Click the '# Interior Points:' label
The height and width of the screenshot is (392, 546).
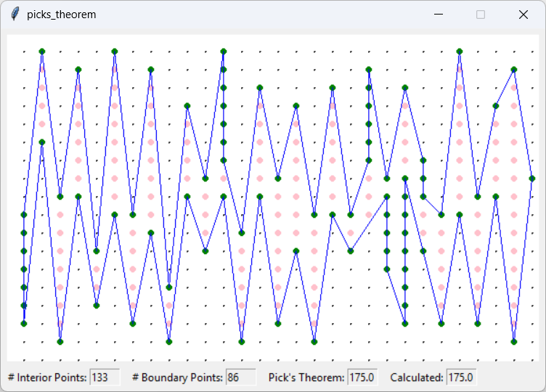(x=47, y=377)
